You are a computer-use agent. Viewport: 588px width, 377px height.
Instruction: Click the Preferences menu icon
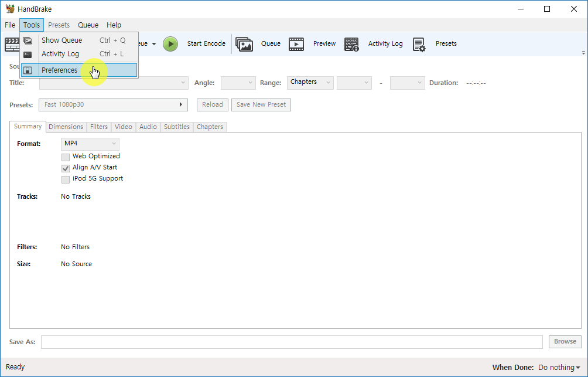pos(28,70)
